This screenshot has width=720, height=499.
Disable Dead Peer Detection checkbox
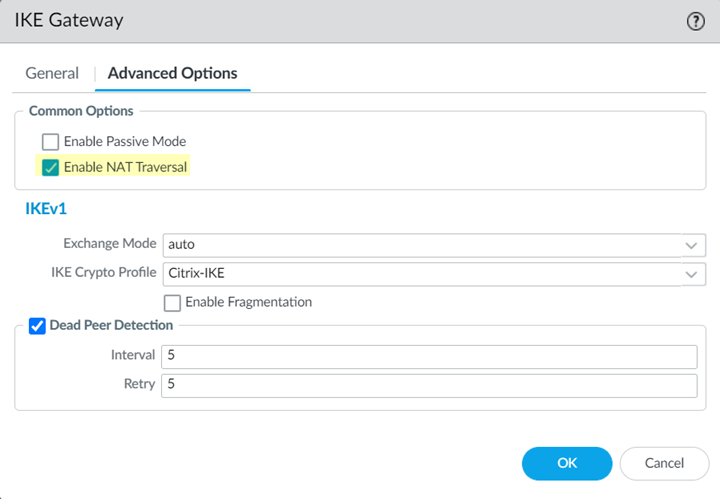point(37,325)
